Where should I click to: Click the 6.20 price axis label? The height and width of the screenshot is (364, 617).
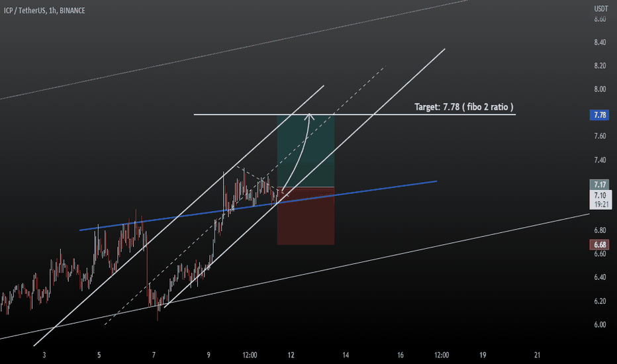[x=600, y=301]
